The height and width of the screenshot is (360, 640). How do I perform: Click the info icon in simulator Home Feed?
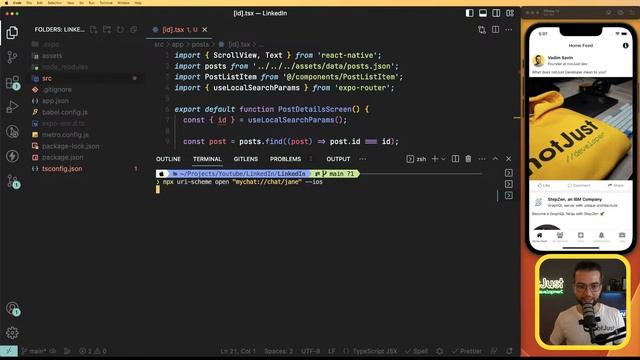point(625,46)
